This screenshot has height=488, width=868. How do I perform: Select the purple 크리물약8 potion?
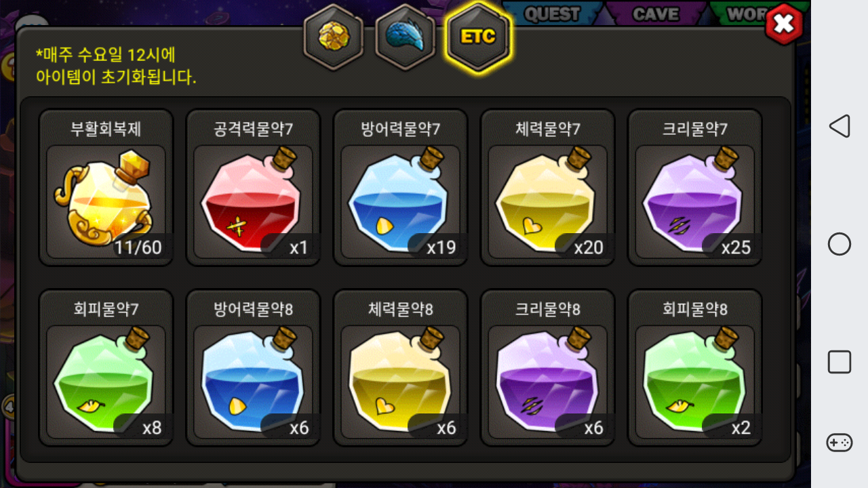click(x=547, y=368)
